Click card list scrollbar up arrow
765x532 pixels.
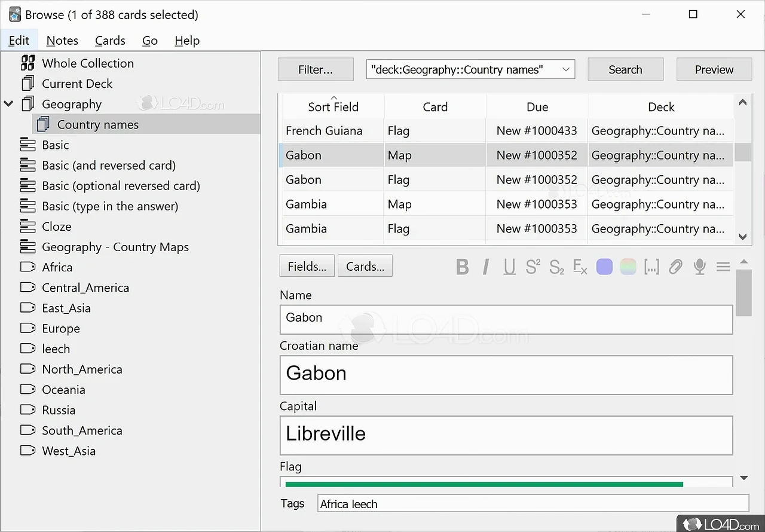click(x=743, y=102)
